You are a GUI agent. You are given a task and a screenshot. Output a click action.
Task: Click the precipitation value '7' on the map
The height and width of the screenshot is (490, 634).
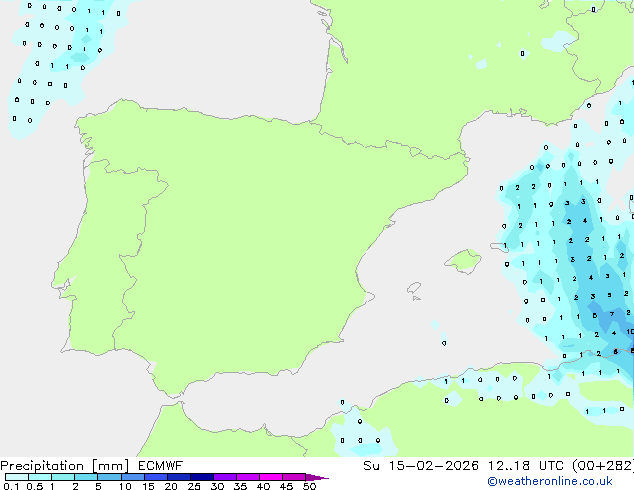pos(612,314)
